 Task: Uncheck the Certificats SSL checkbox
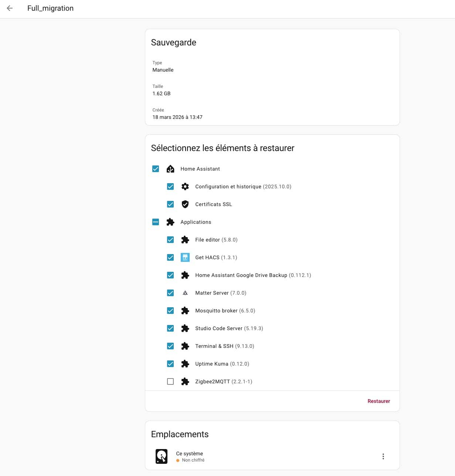(x=170, y=204)
